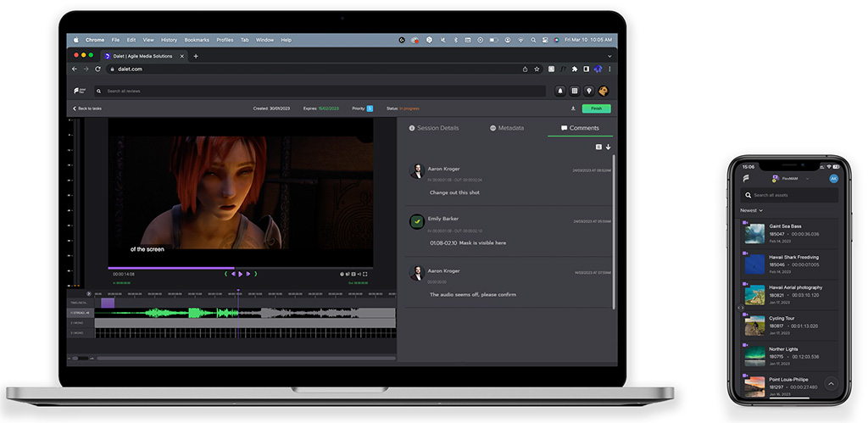Image resolution: width=868 pixels, height=423 pixels.
Task: Tap the AK avatar on phone
Action: [x=834, y=178]
